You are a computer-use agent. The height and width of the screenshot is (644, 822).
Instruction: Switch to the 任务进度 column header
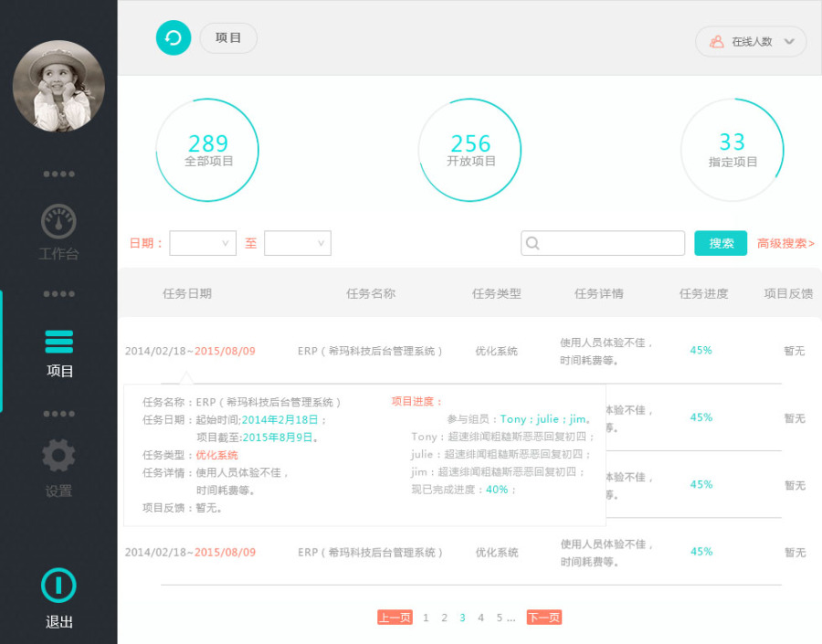click(x=703, y=293)
